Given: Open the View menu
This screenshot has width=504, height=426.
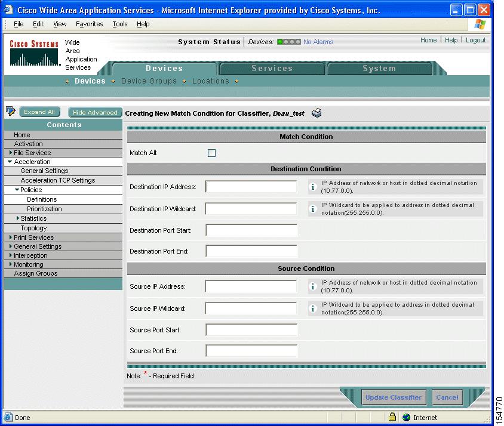Looking at the screenshot, I should (x=60, y=24).
